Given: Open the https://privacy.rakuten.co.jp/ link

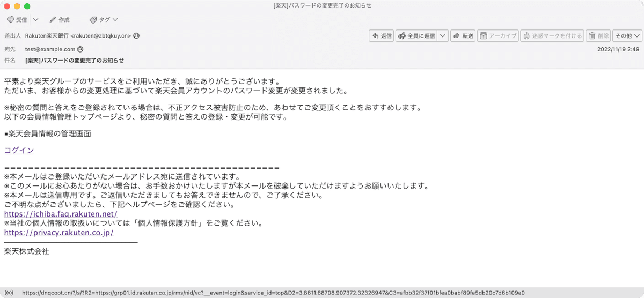Looking at the screenshot, I should [59, 233].
